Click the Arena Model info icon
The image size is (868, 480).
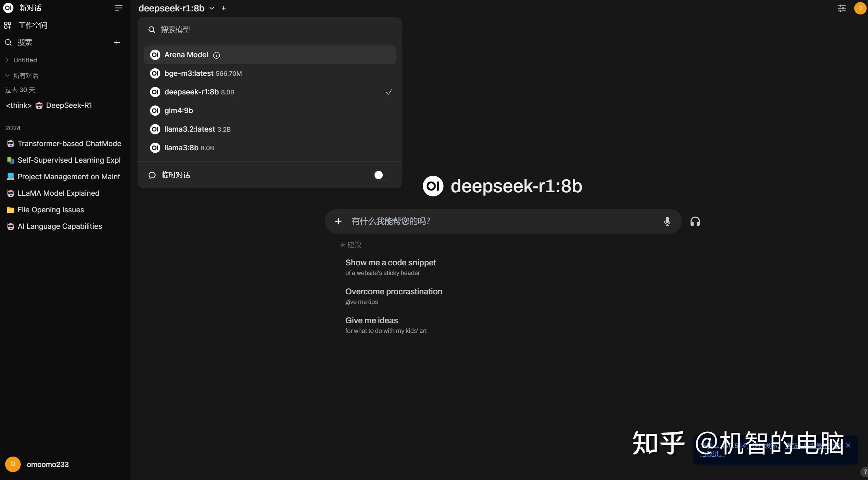tap(216, 55)
